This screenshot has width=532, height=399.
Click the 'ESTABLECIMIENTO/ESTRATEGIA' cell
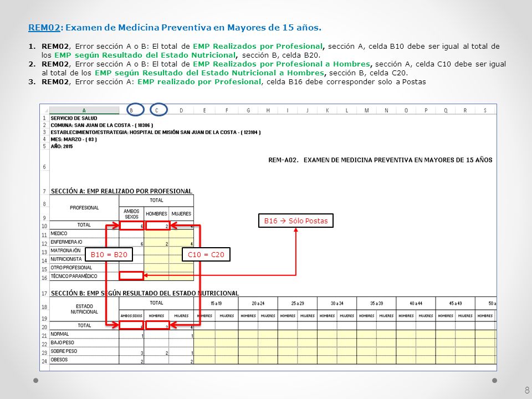(x=155, y=132)
